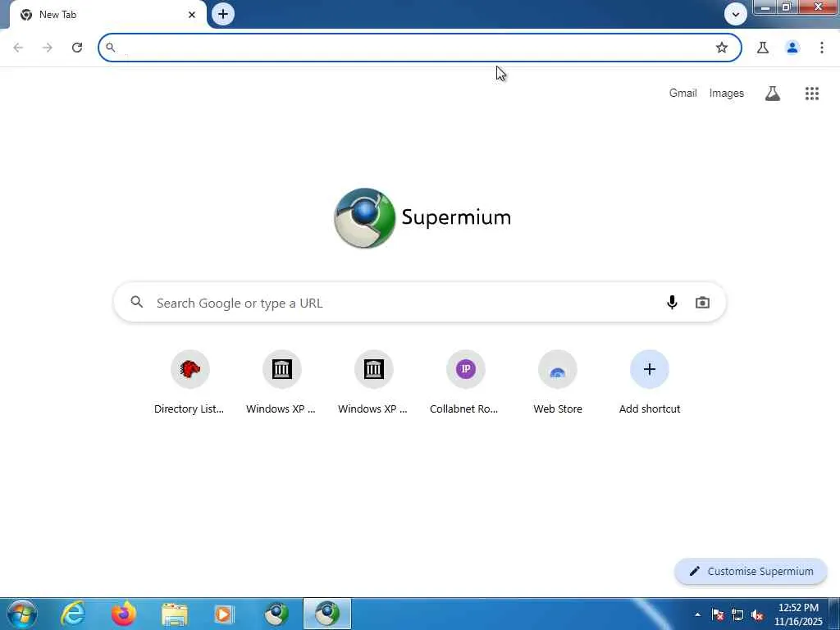
Task: Open the Google apps grid
Action: point(812,94)
